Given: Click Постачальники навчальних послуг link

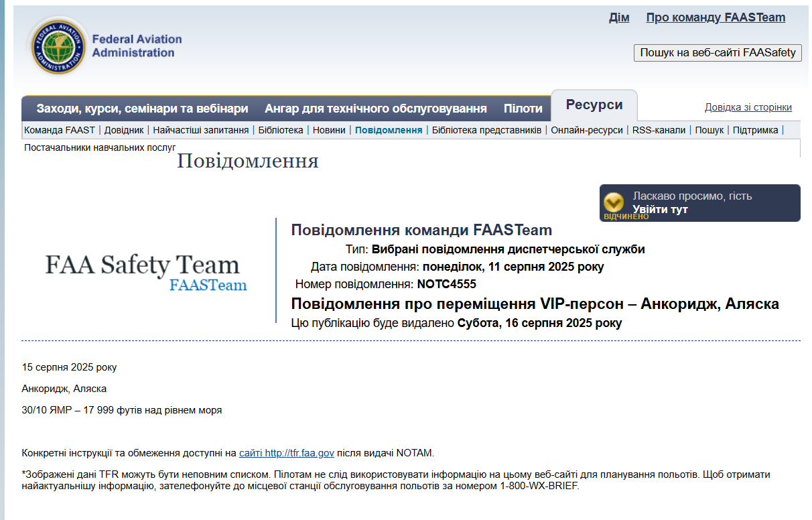Looking at the screenshot, I should pyautogui.click(x=100, y=147).
